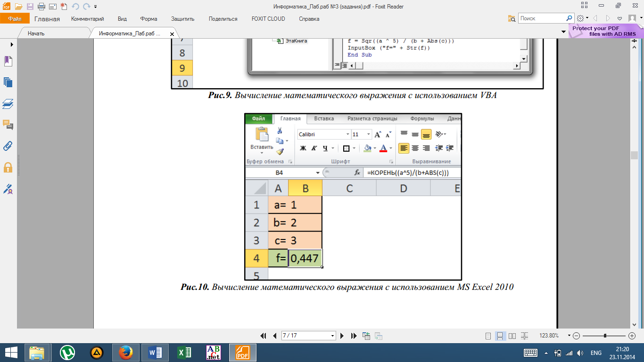This screenshot has width=644, height=362.
Task: Save the document using the floppy icon
Action: click(x=30, y=7)
